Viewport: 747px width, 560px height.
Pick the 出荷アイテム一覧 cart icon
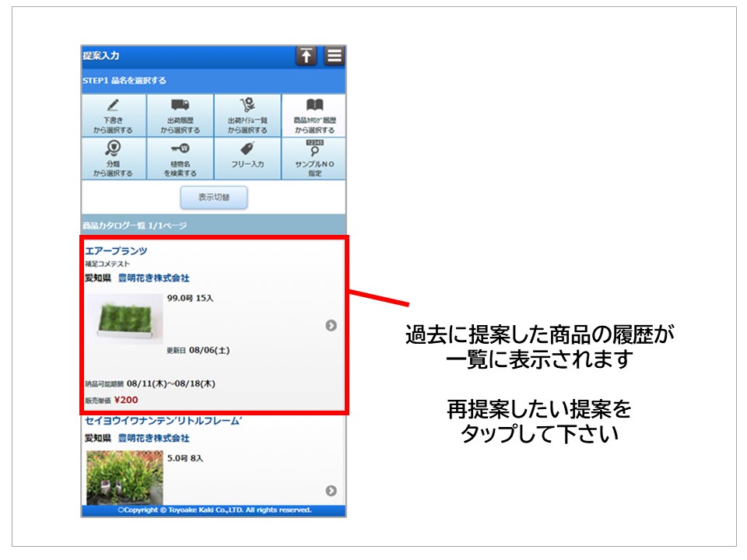coord(247,105)
